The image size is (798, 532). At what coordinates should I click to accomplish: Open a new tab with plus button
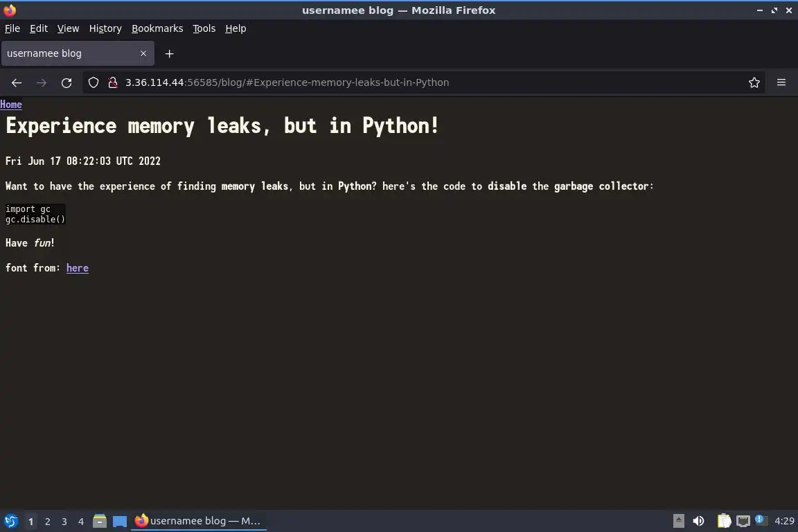click(170, 53)
